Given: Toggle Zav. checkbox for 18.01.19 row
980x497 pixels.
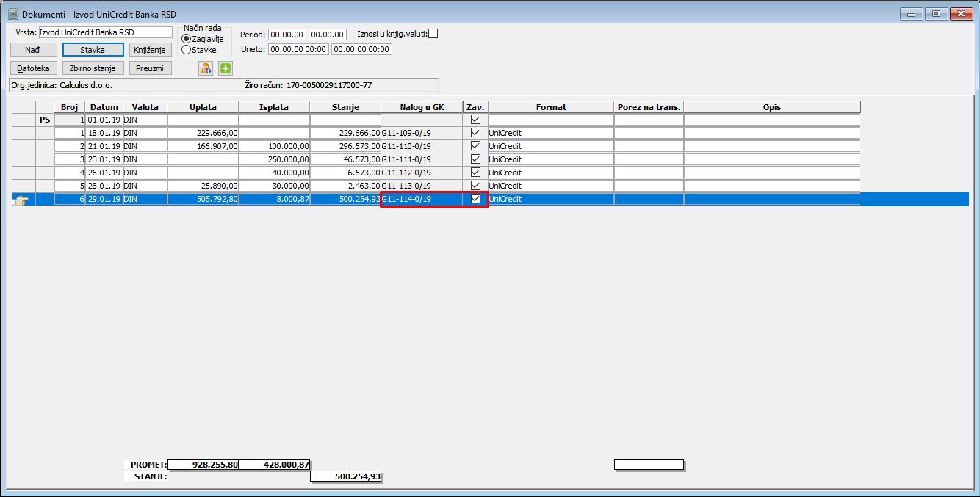Looking at the screenshot, I should coord(476,133).
